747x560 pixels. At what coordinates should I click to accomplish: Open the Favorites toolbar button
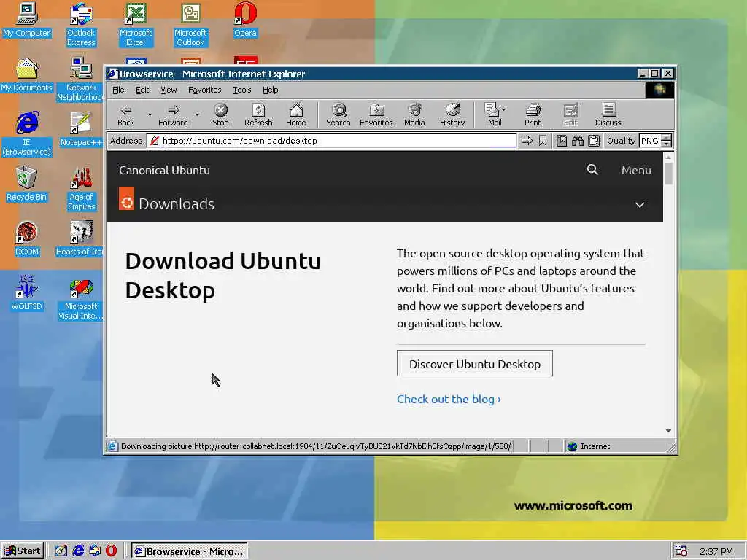[x=376, y=114]
